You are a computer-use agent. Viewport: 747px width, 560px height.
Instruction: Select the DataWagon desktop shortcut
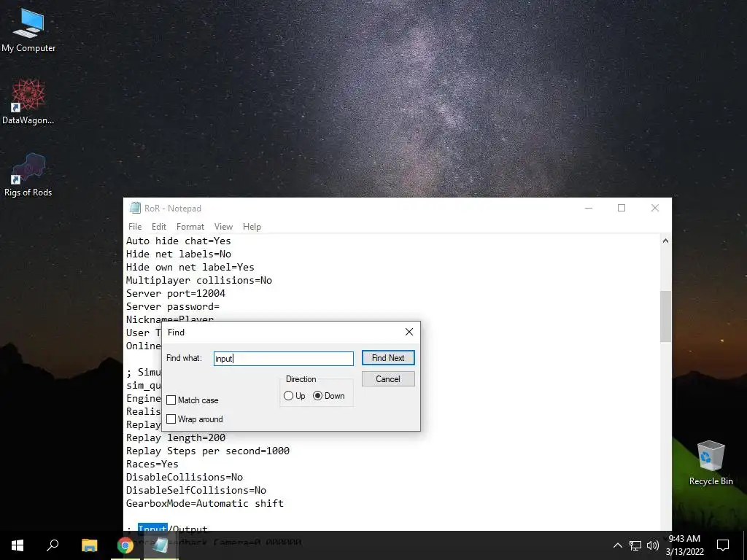pos(28,102)
